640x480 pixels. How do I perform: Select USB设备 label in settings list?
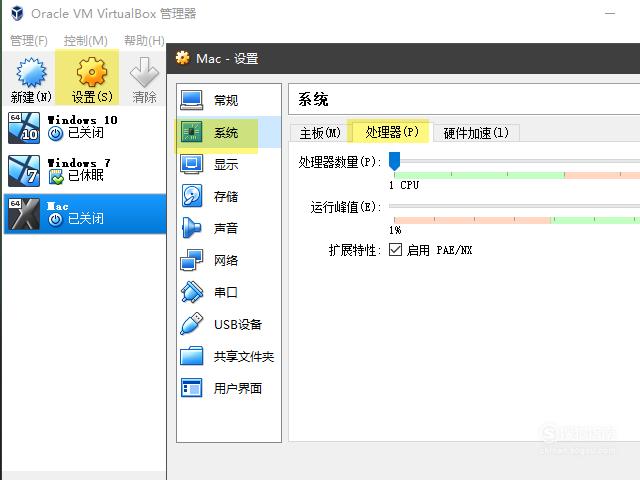(x=238, y=324)
